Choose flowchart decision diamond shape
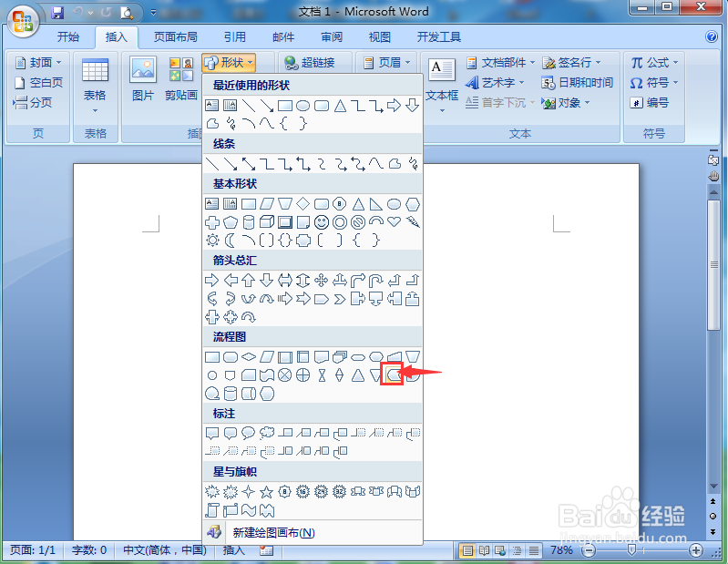Screen dimensions: 728x564 coord(249,357)
